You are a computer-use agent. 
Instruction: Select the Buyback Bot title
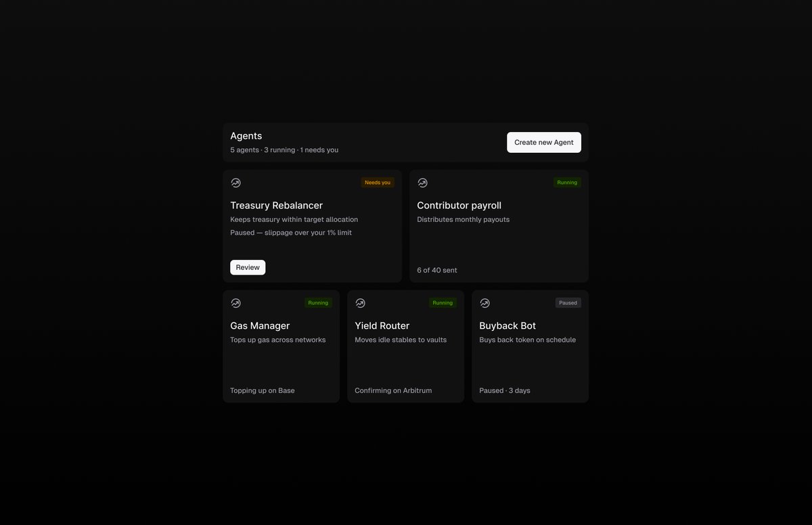click(x=507, y=325)
